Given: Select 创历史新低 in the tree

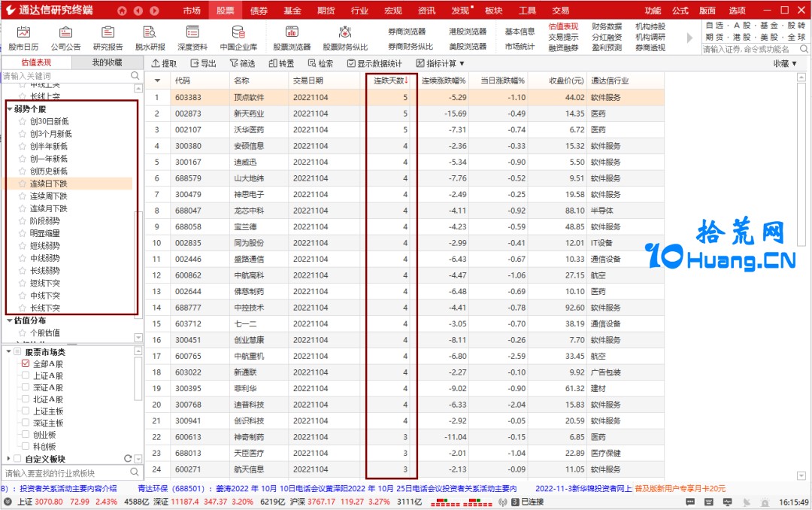Looking at the screenshot, I should (49, 171).
